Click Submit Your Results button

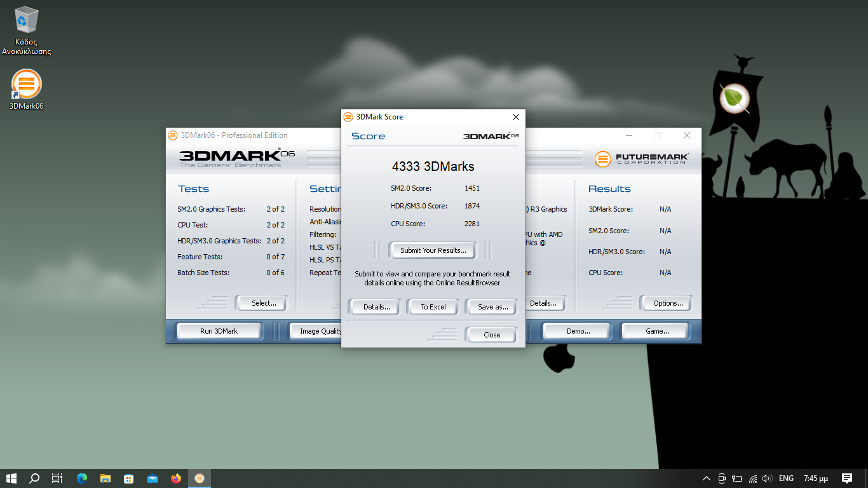point(433,250)
